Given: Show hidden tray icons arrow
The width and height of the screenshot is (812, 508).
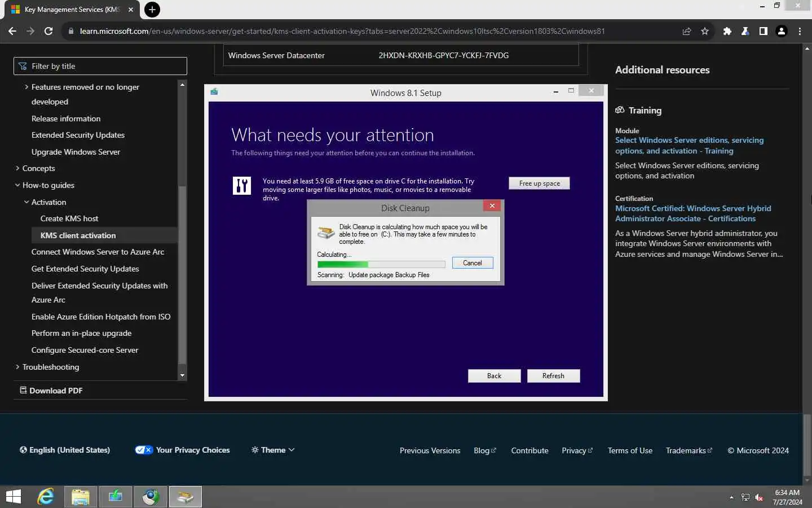Looking at the screenshot, I should click(x=731, y=497).
